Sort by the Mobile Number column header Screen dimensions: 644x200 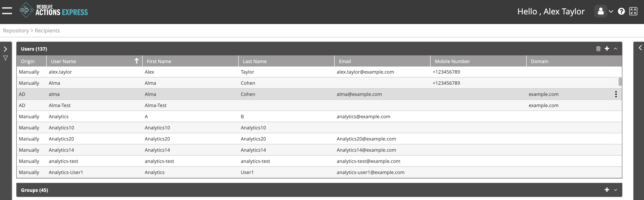[478, 61]
